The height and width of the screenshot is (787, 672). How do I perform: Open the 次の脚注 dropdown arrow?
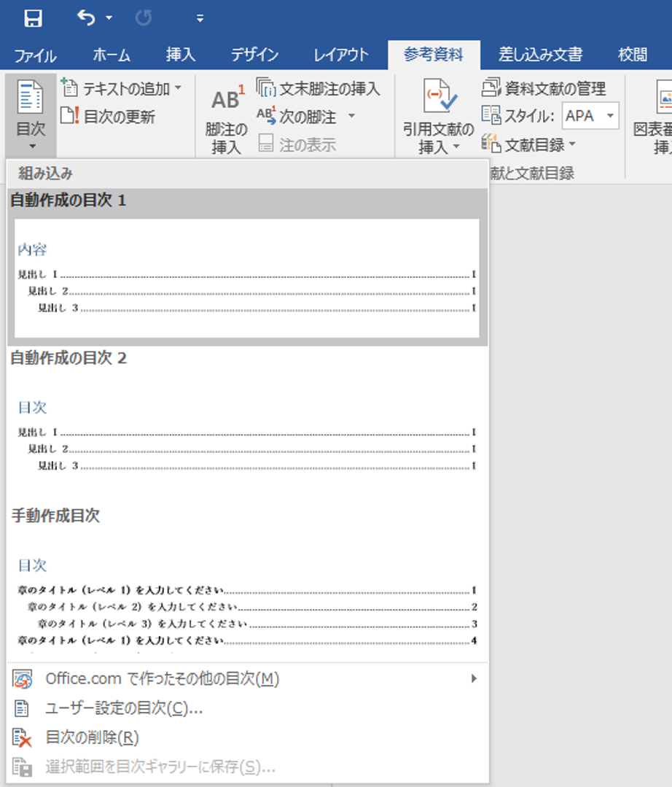[351, 117]
